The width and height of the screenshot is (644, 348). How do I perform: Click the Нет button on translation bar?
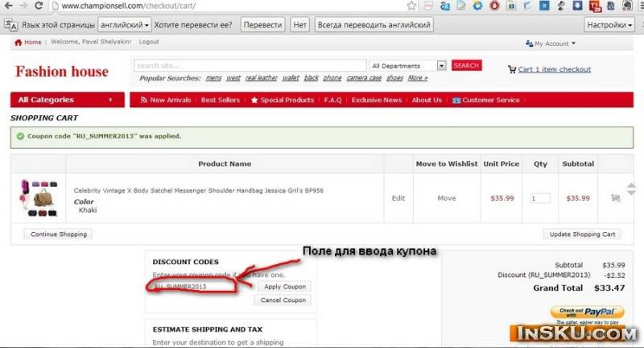click(299, 25)
